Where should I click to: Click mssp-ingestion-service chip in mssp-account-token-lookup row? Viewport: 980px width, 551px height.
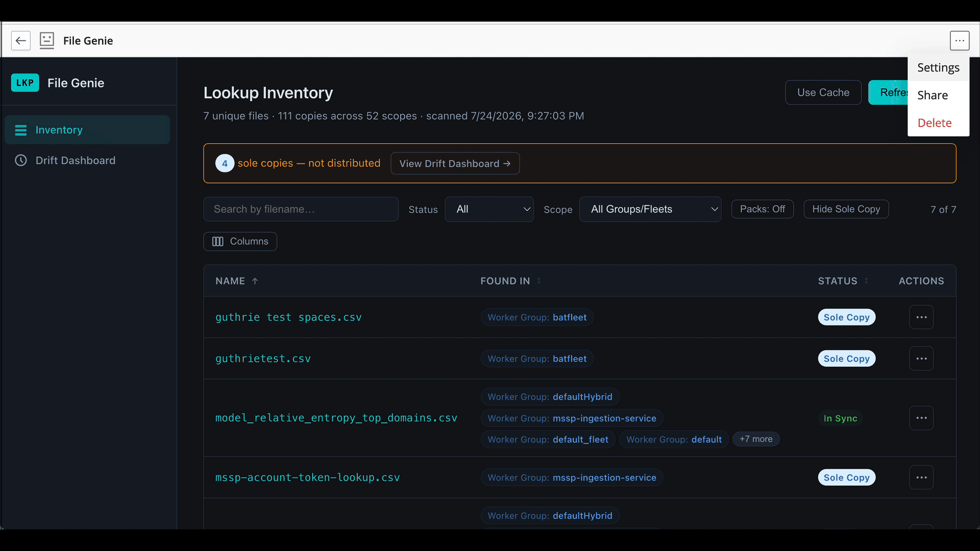572,478
